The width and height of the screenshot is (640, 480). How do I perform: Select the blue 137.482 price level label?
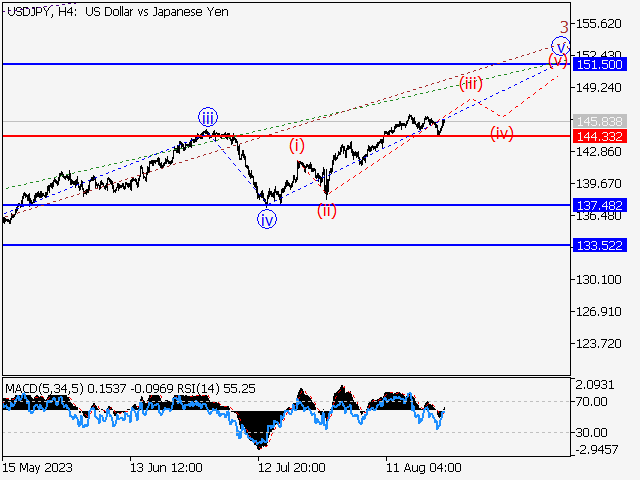[x=600, y=205]
